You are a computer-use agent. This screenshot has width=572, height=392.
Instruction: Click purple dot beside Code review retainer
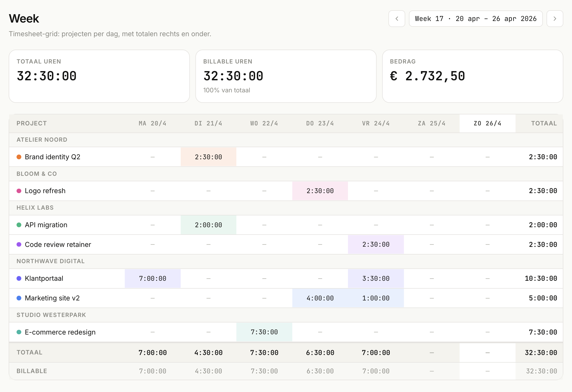(x=19, y=245)
